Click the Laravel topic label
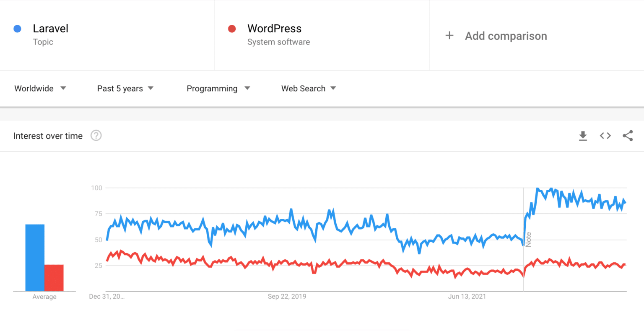This screenshot has height=331, width=644. [x=50, y=28]
